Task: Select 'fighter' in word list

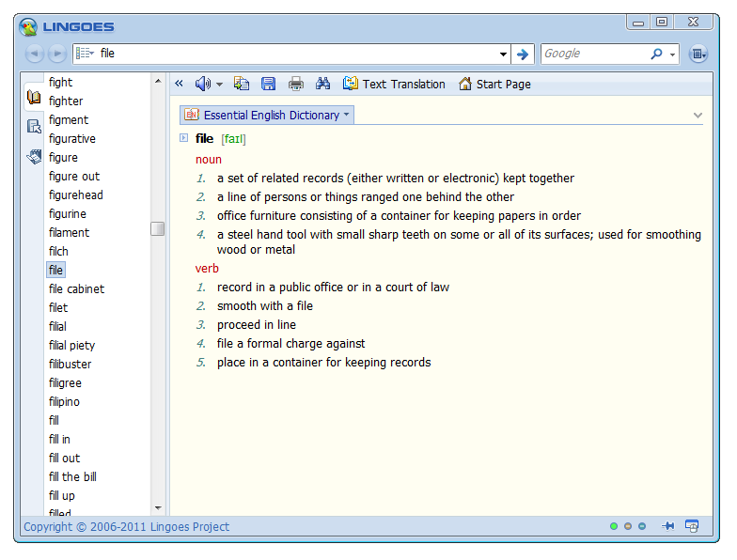Action: point(66,101)
